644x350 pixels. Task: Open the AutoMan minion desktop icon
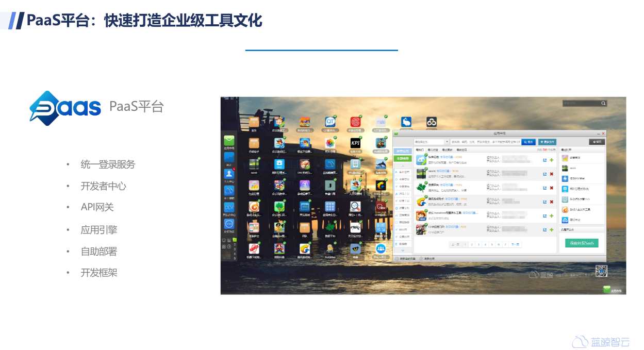(330, 249)
